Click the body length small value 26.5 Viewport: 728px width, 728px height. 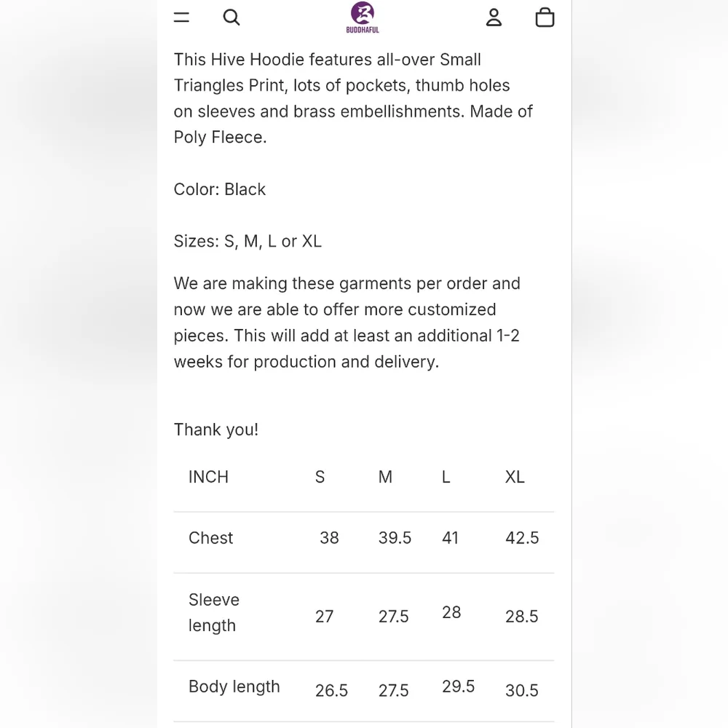point(331,690)
